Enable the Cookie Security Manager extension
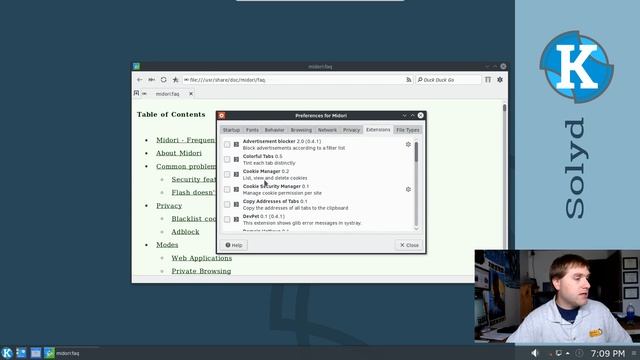The image size is (640, 360). pos(227,189)
